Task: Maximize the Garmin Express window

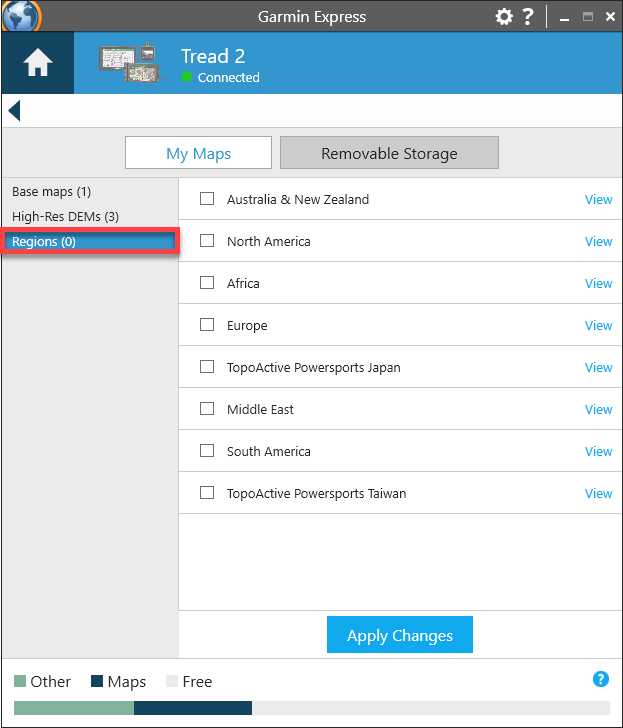Action: coord(588,17)
